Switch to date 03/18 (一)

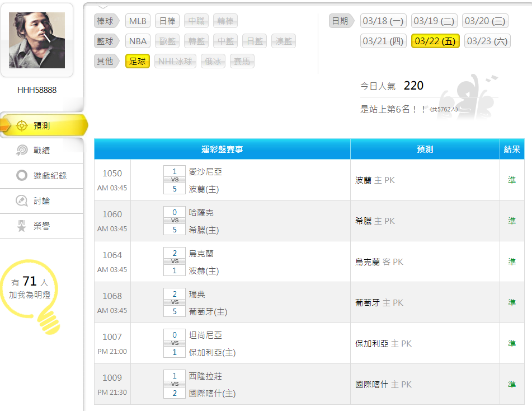click(x=383, y=21)
